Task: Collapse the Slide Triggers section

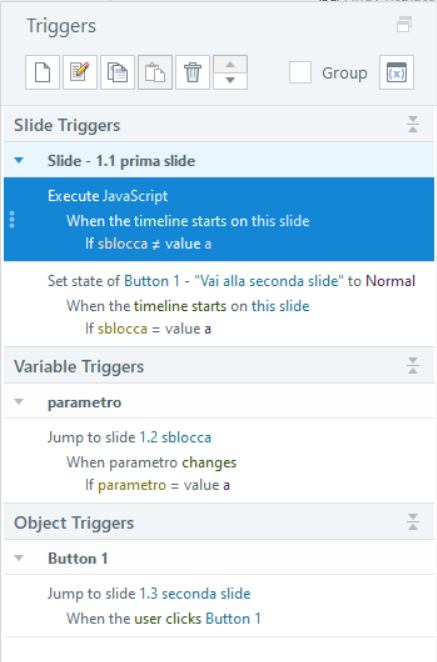Action: pos(413,125)
